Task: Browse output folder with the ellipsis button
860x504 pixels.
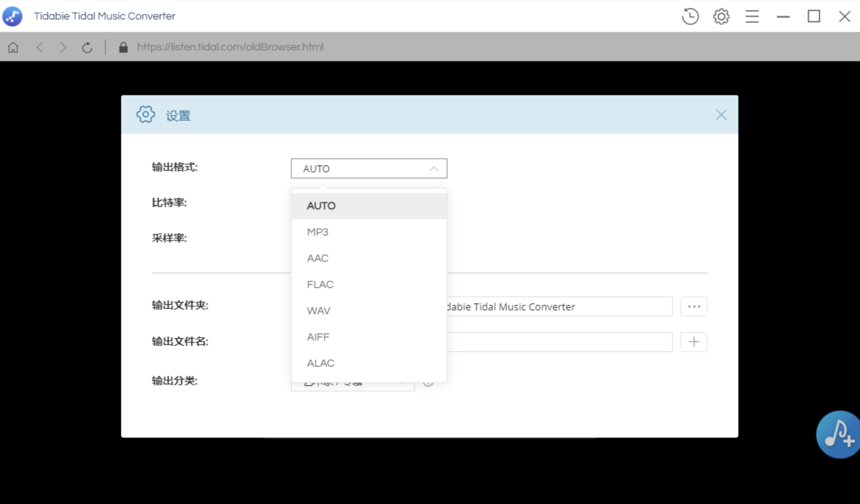Action: click(694, 307)
